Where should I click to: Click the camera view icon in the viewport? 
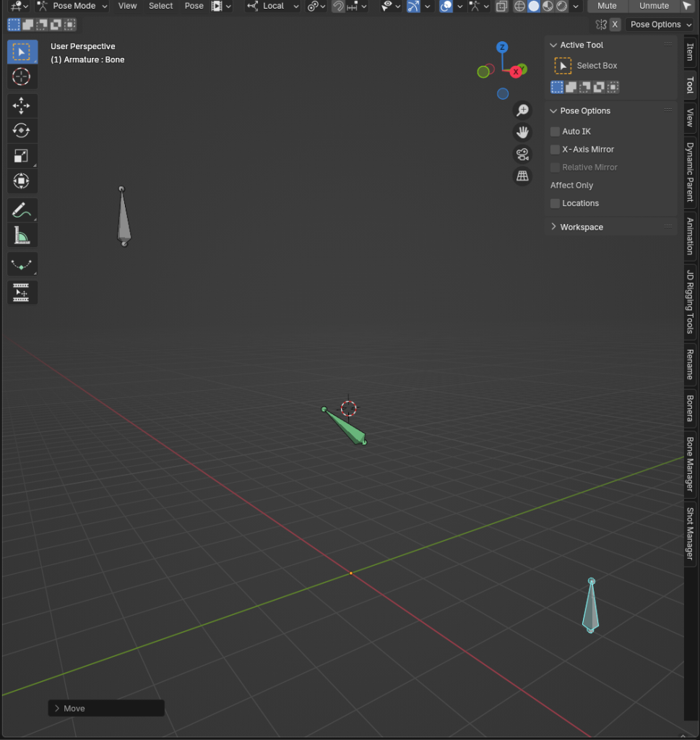point(522,154)
